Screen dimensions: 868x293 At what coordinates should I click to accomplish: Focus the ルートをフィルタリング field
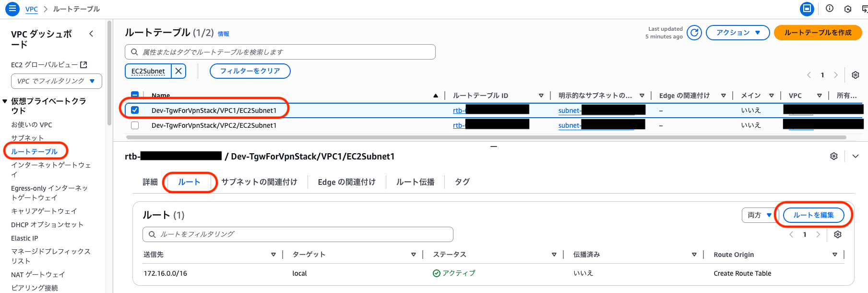click(x=298, y=234)
